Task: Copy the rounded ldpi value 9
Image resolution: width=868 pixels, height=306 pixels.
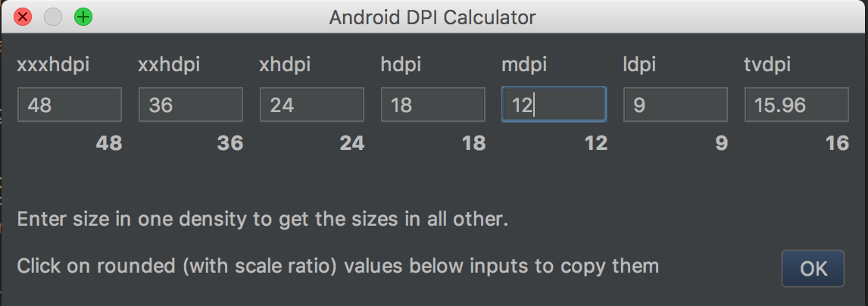Action: click(x=721, y=143)
